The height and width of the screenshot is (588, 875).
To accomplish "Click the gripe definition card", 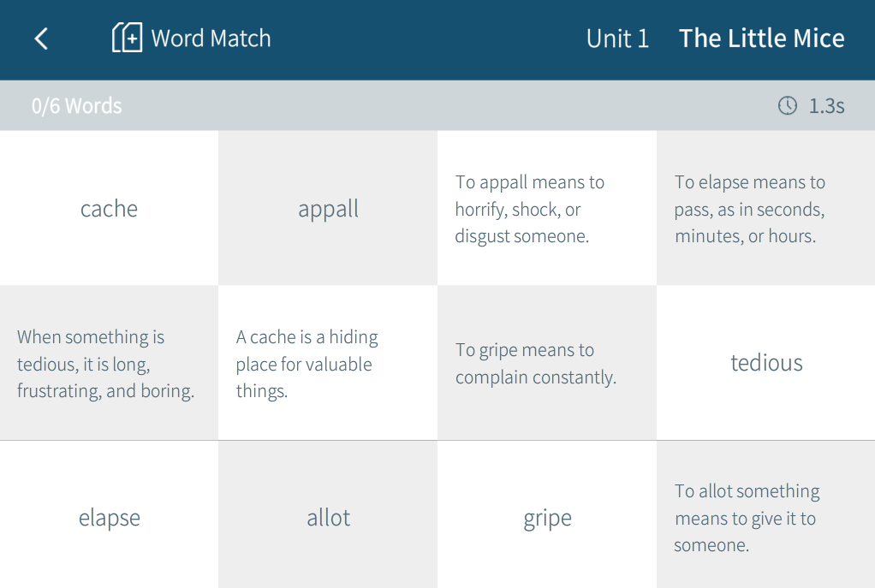I will (547, 364).
